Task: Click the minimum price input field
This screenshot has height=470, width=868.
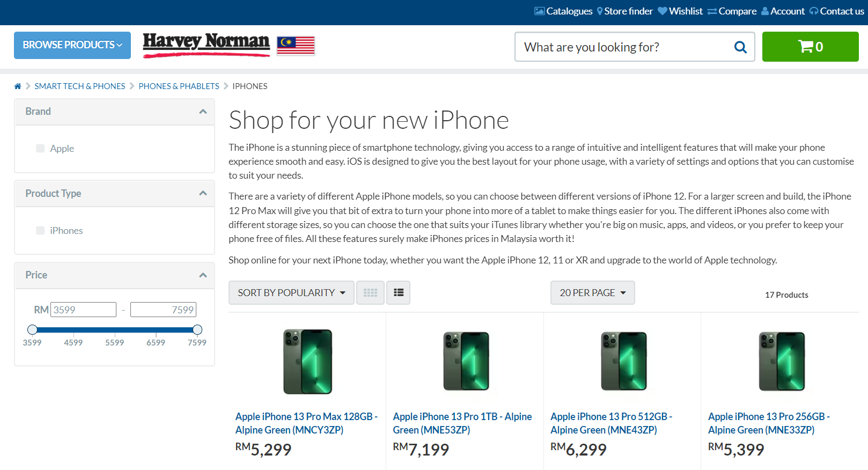Action: pos(83,310)
